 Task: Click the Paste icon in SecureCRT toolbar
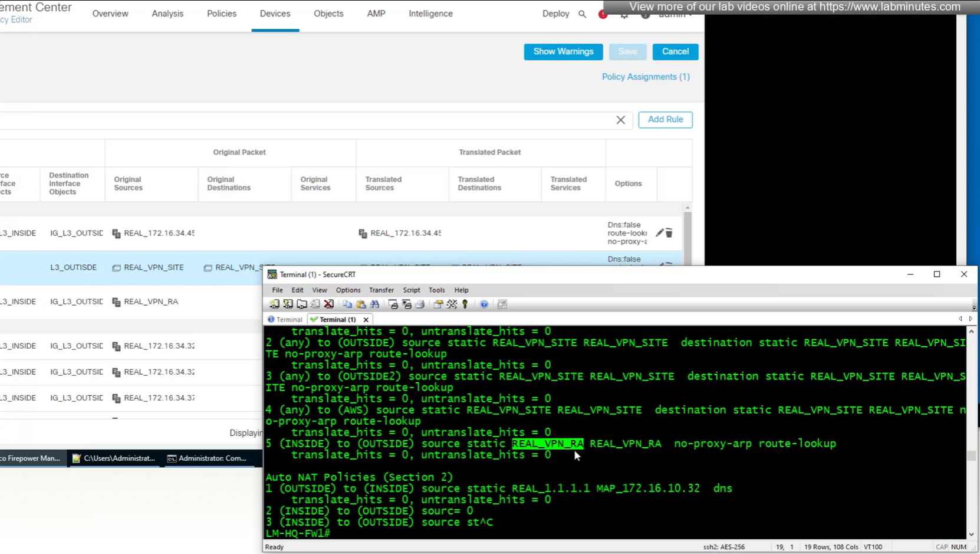tap(361, 304)
